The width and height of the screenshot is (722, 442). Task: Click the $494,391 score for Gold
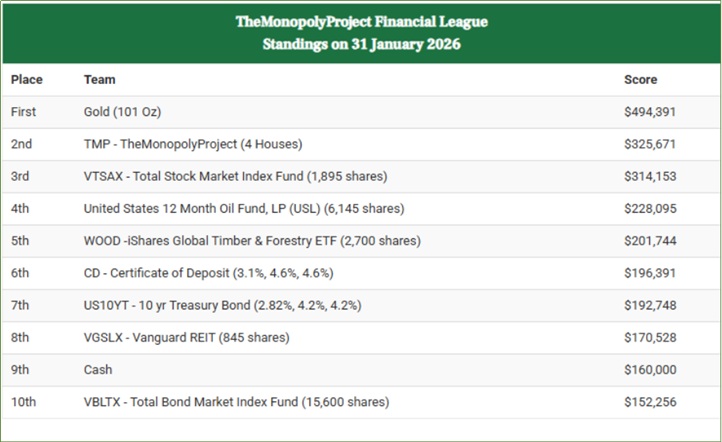[x=650, y=112]
